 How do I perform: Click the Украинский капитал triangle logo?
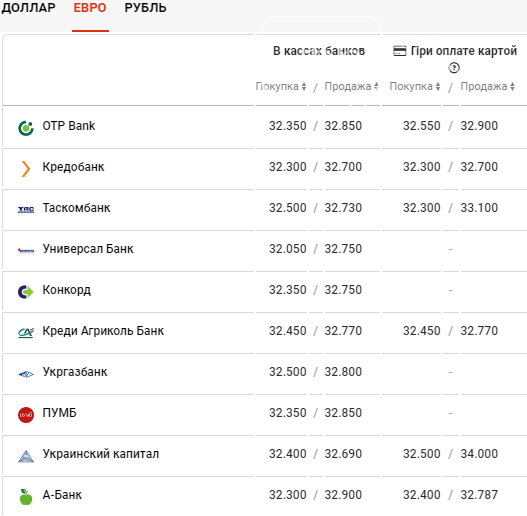[x=26, y=456]
